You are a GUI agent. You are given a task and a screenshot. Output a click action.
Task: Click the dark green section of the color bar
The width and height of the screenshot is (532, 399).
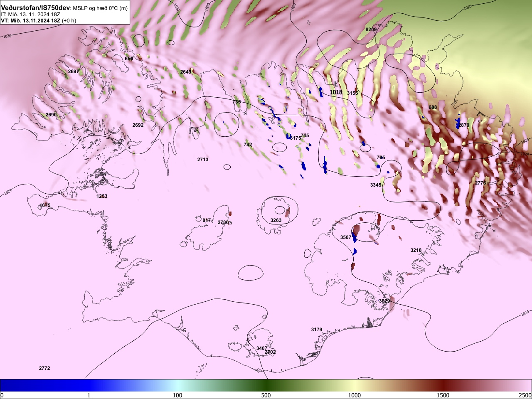click(266, 385)
